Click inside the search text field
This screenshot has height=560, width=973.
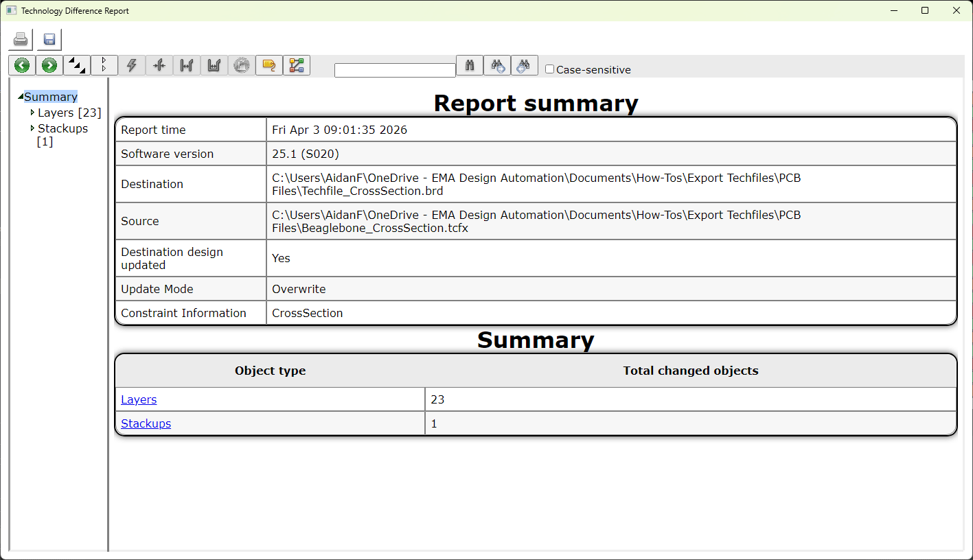click(x=395, y=69)
